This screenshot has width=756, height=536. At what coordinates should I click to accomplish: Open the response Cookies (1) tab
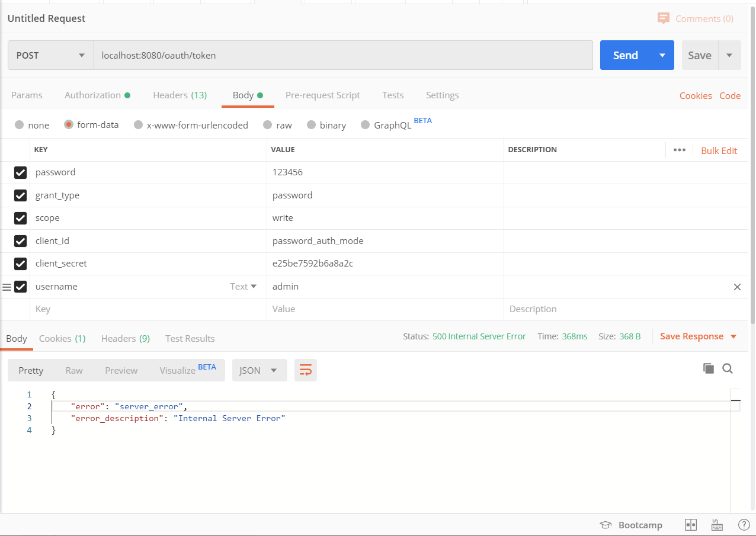(x=62, y=339)
